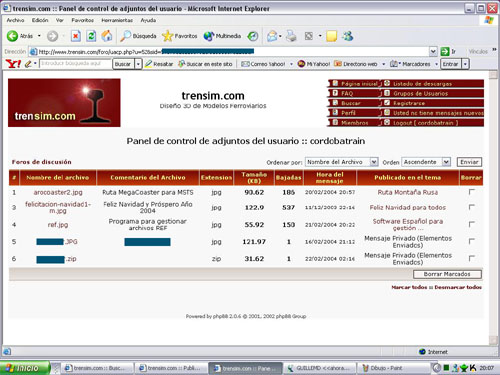This screenshot has width=500, height=375.
Task: Open the Favoritos star in toolbar
Action: 167,36
